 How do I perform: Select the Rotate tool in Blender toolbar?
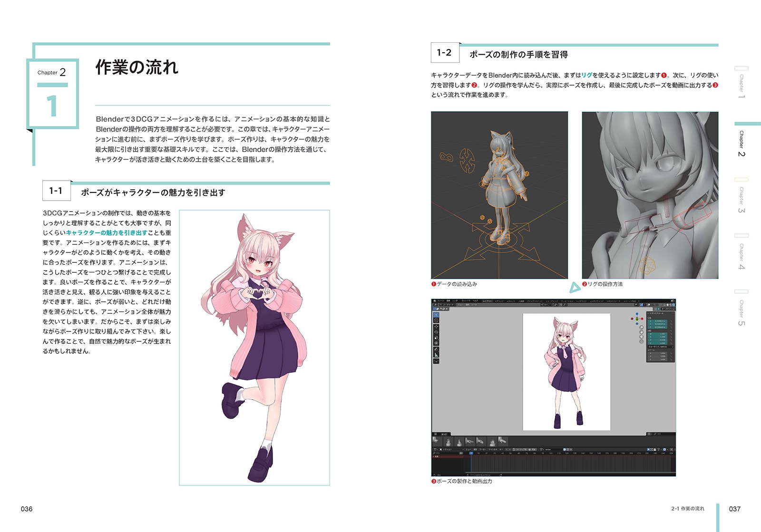point(436,332)
